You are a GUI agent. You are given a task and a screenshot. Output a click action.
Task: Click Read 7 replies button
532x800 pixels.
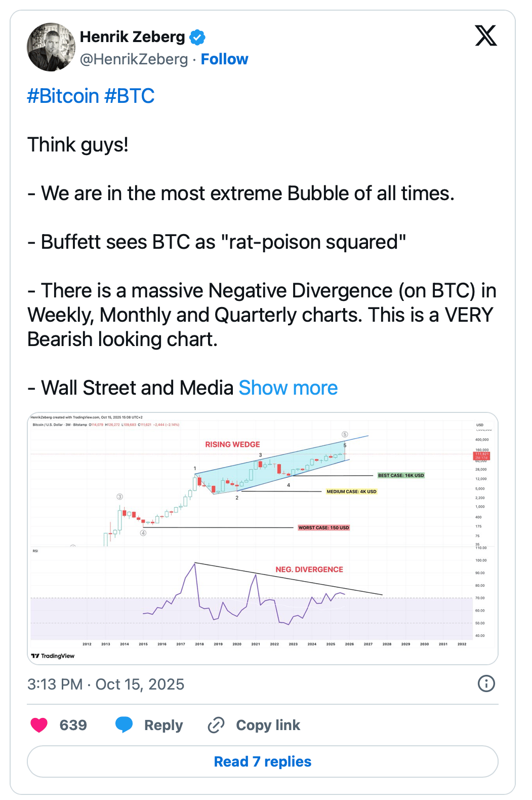click(262, 761)
